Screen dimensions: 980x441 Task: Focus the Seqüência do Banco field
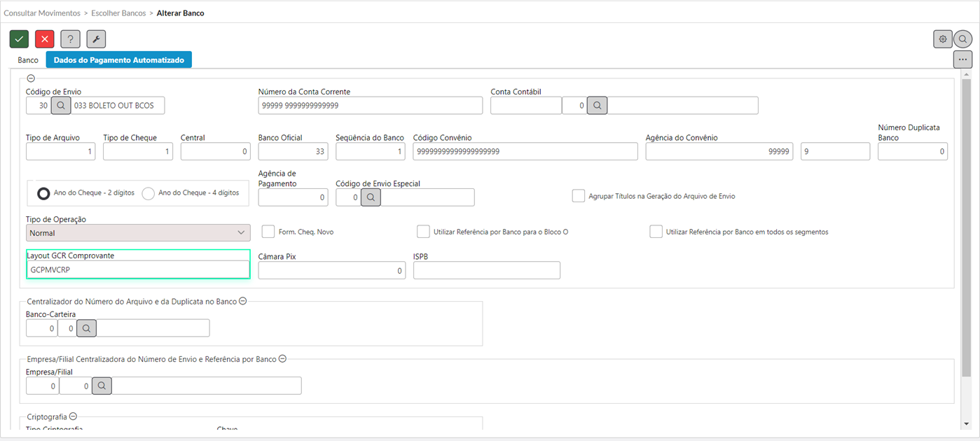[x=371, y=151]
